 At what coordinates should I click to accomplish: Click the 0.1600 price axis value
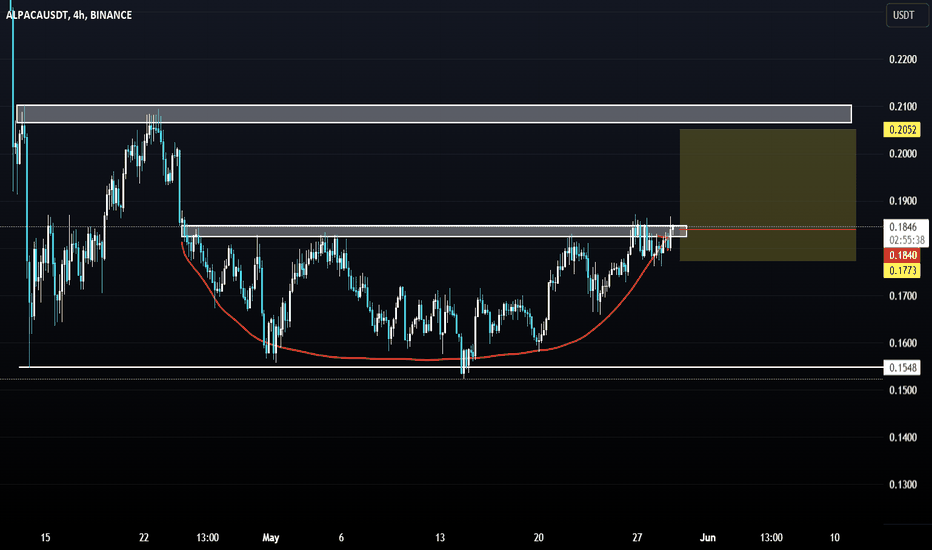click(902, 343)
